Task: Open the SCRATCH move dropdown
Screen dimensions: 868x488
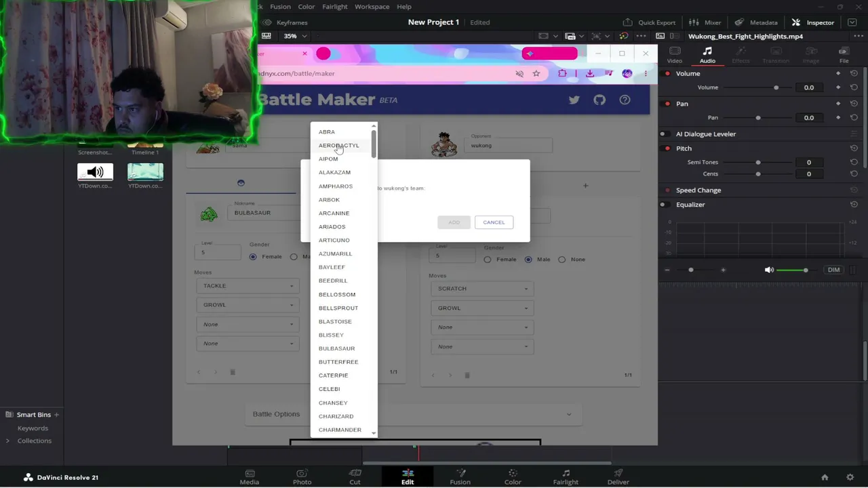Action: point(481,289)
